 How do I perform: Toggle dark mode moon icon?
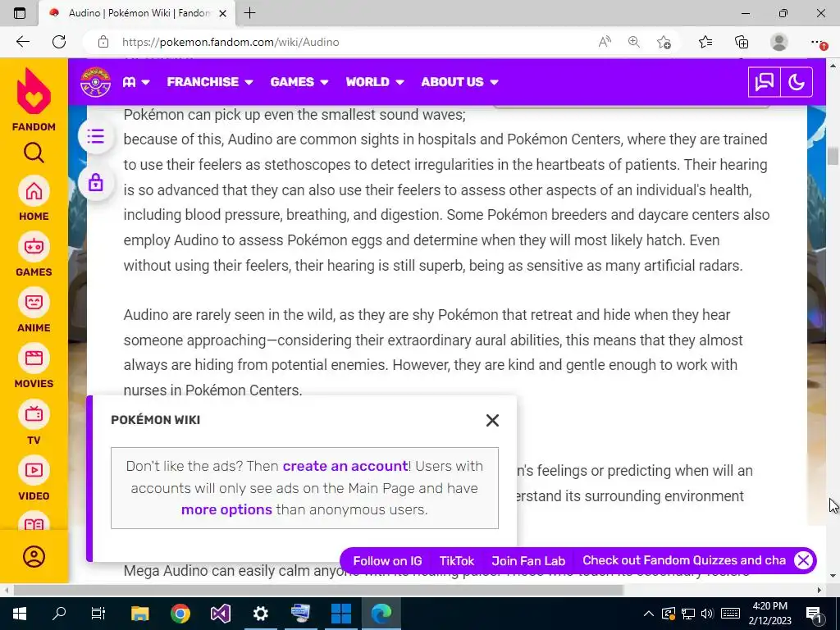tap(797, 82)
